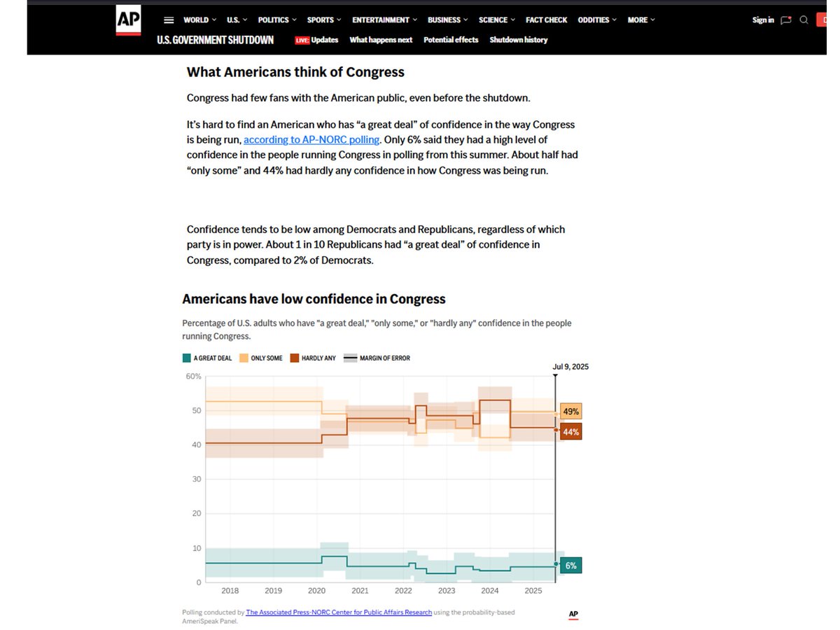Open the search magnifier icon
840x630 pixels.
click(x=804, y=20)
